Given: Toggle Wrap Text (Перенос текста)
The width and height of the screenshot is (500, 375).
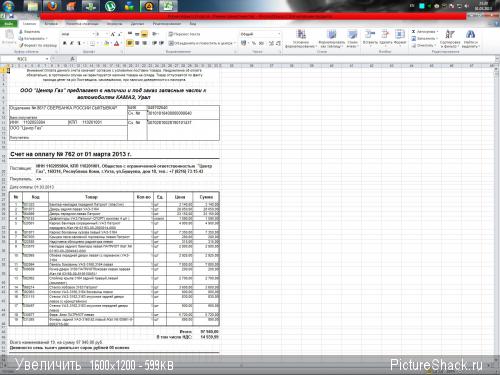Looking at the screenshot, I should coord(184,34).
